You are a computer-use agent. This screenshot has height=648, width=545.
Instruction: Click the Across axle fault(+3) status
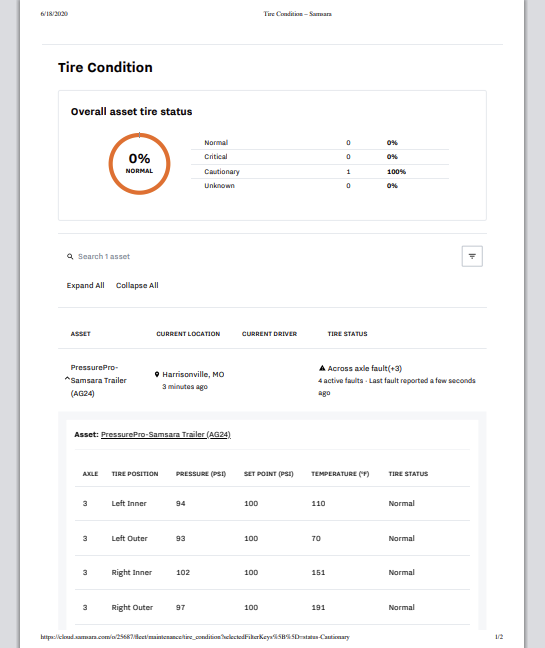[365, 368]
